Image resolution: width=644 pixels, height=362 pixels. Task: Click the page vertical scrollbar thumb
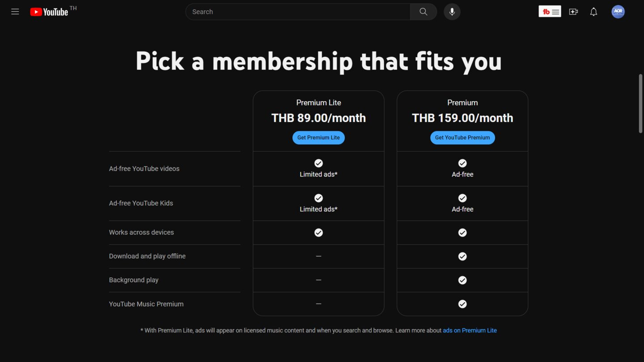pyautogui.click(x=640, y=104)
